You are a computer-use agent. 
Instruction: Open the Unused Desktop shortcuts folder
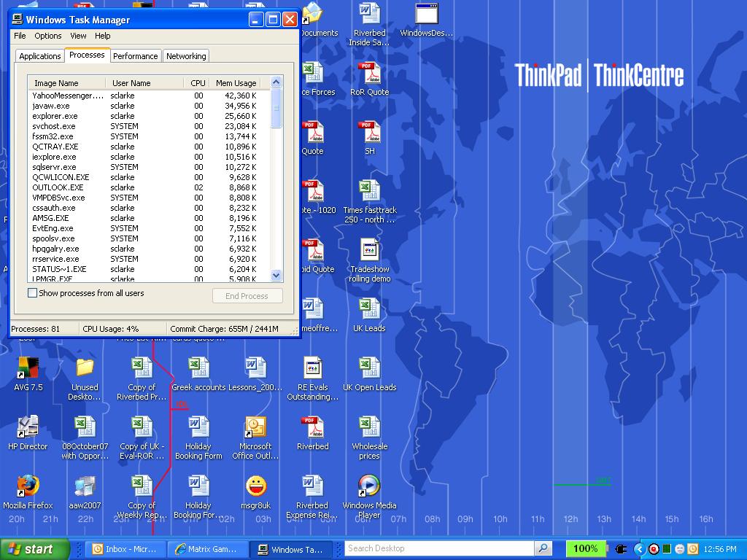point(85,368)
